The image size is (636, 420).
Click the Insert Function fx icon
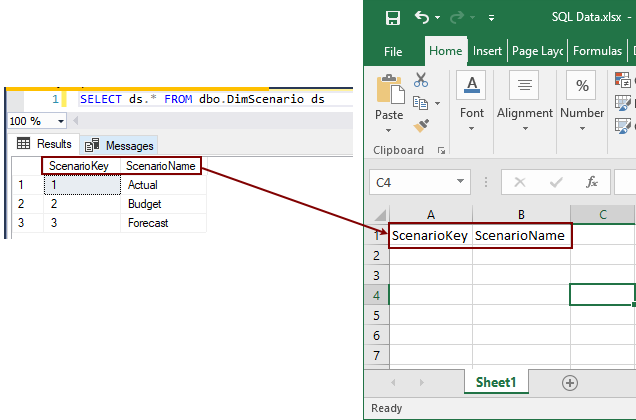[x=592, y=182]
